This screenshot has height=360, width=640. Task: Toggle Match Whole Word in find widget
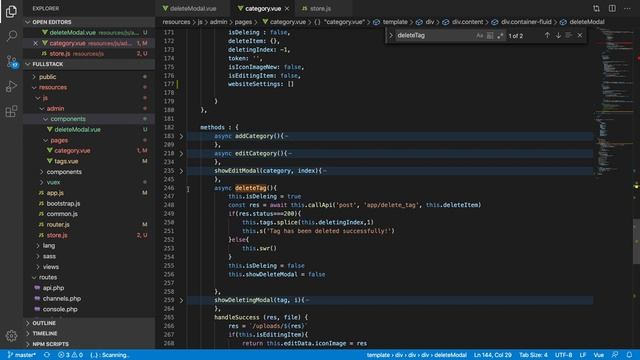pos(490,36)
